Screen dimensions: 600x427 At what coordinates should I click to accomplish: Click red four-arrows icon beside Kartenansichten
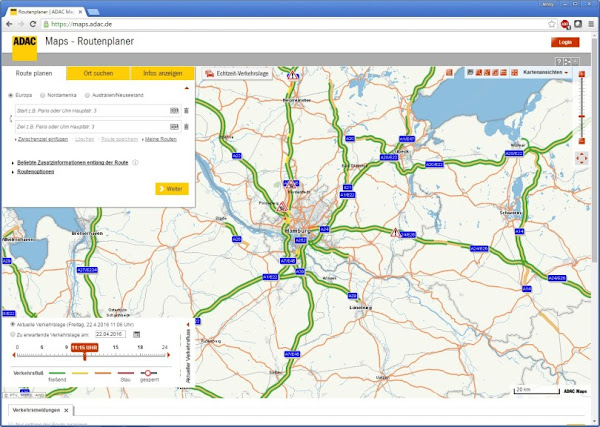click(515, 72)
